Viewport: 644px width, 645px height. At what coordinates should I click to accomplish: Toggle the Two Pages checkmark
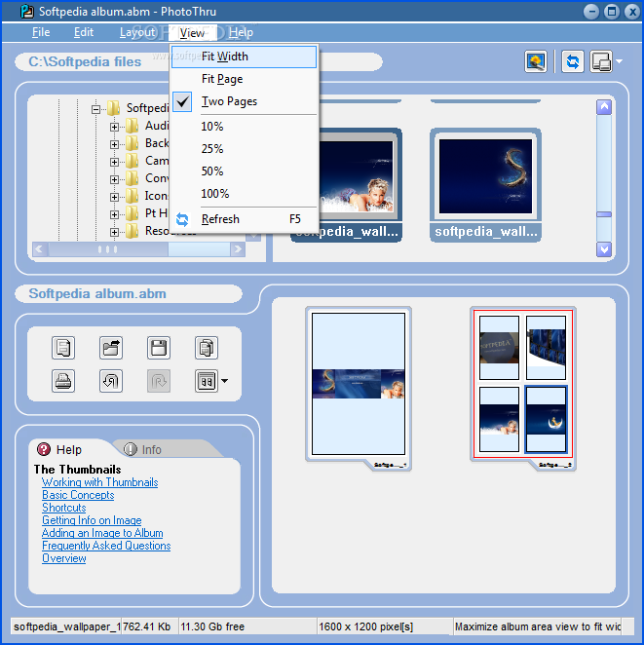pyautogui.click(x=182, y=101)
